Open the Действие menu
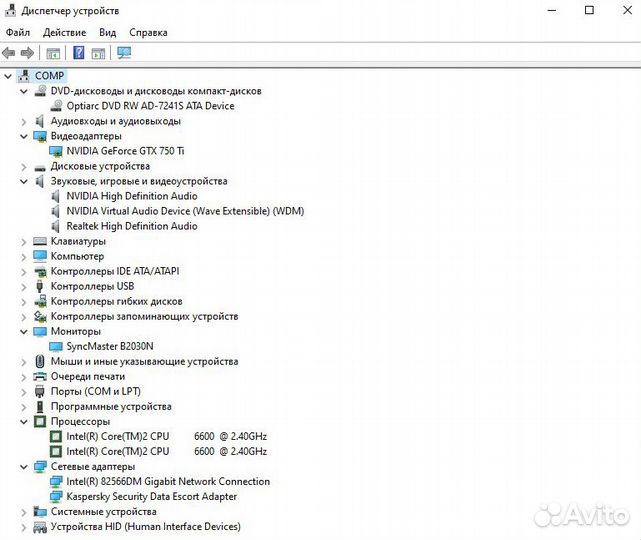 pyautogui.click(x=64, y=32)
